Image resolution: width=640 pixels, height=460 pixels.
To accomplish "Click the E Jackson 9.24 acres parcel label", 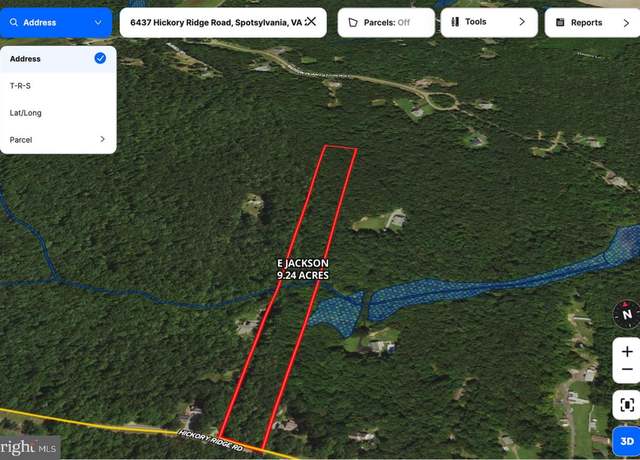I will 303,269.
